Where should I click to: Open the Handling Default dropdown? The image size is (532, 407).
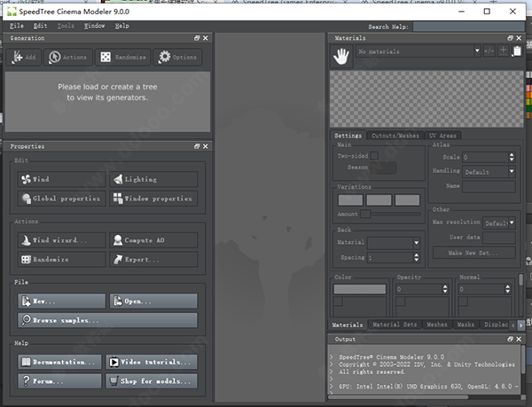(489, 172)
